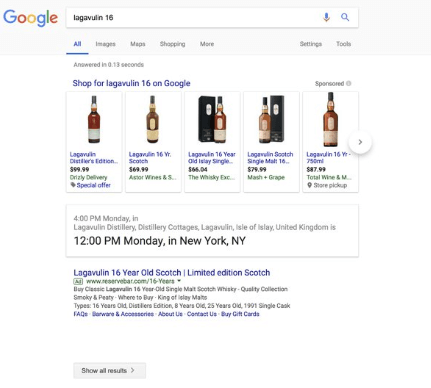Select the All tab
Image resolution: width=431 pixels, height=388 pixels.
77,44
